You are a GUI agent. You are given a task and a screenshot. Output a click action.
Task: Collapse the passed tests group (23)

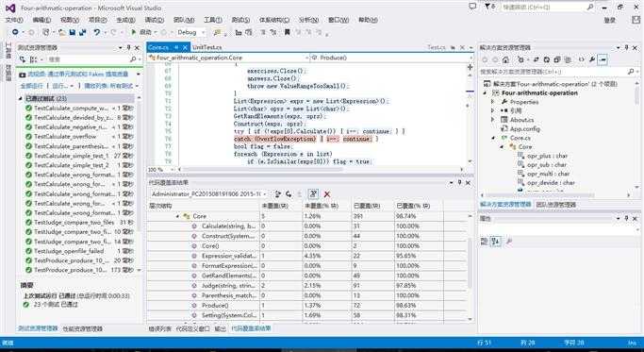(x=21, y=99)
